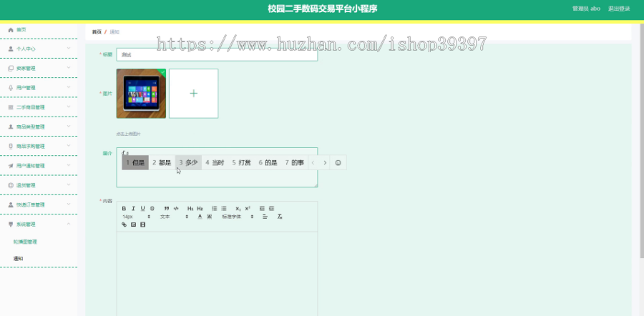
Task: Increase indent in the editor
Action: tap(271, 209)
